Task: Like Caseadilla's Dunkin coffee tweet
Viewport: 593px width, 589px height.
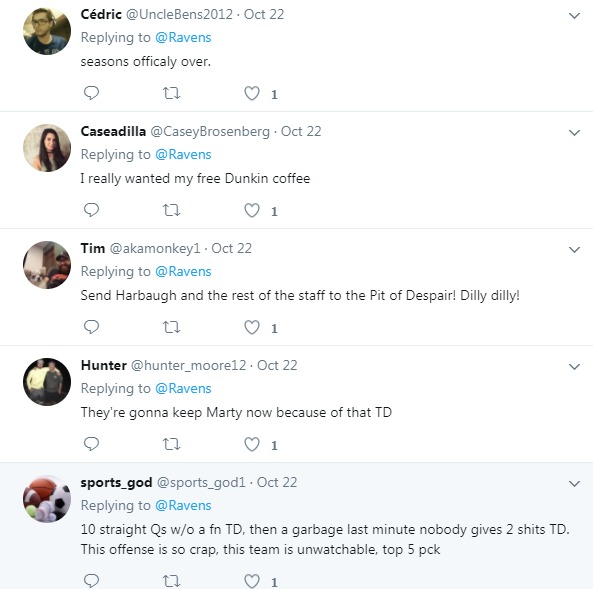Action: tap(252, 210)
